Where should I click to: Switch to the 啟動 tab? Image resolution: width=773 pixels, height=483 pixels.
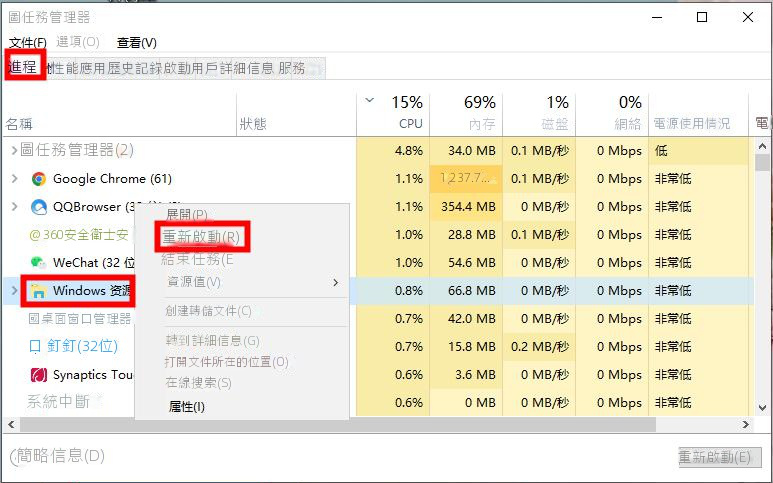(177, 68)
